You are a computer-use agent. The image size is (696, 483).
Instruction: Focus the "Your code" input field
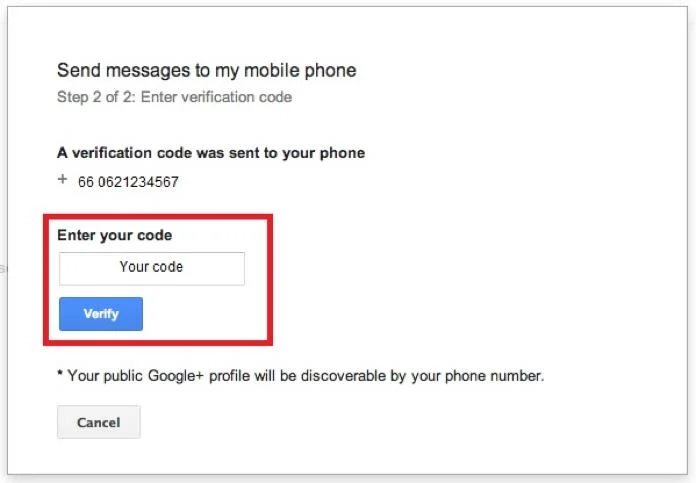click(152, 269)
